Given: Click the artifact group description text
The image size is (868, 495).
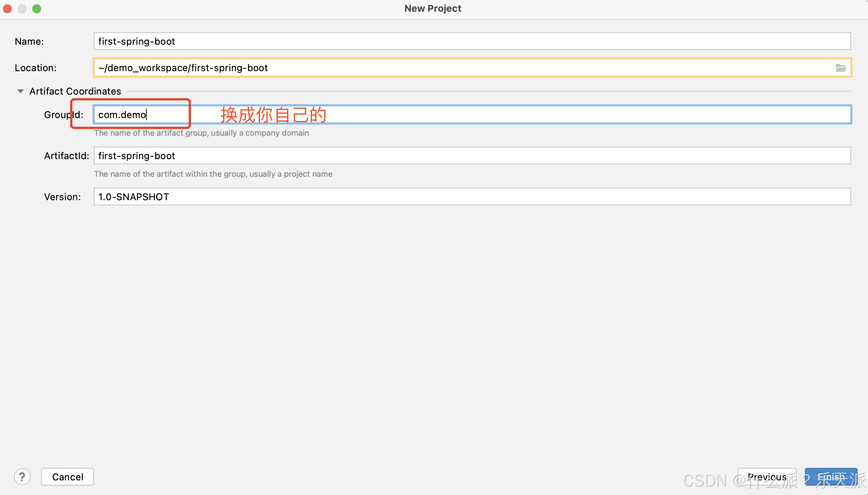Looking at the screenshot, I should pos(201,133).
